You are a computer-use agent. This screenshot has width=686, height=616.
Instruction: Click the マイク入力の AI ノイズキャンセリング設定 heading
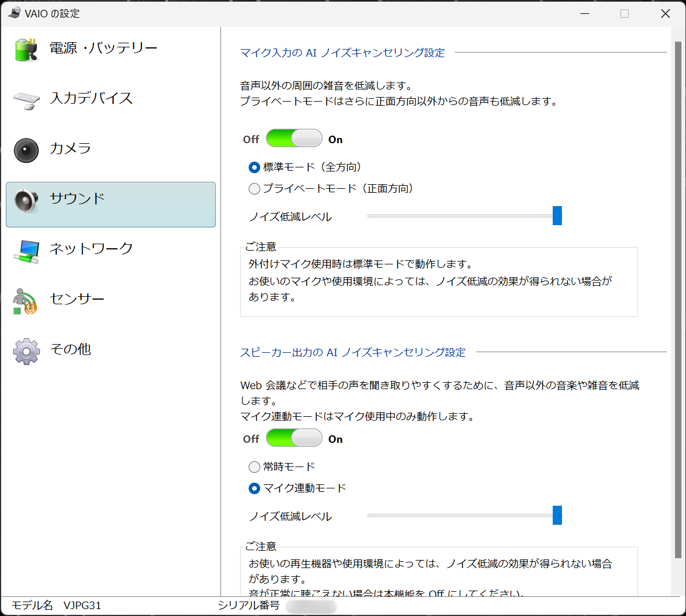[343, 53]
